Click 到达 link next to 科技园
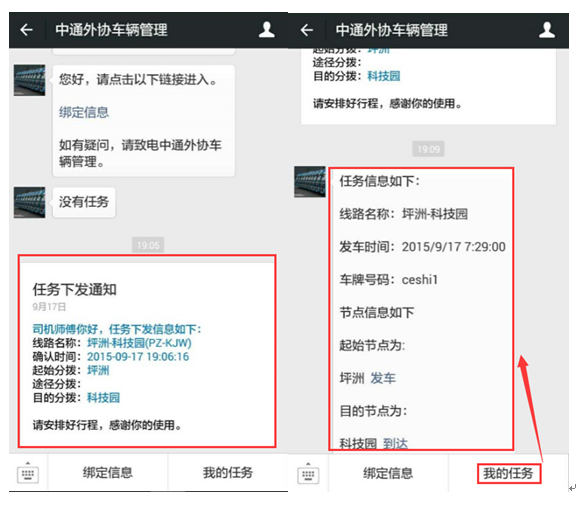 coord(396,443)
